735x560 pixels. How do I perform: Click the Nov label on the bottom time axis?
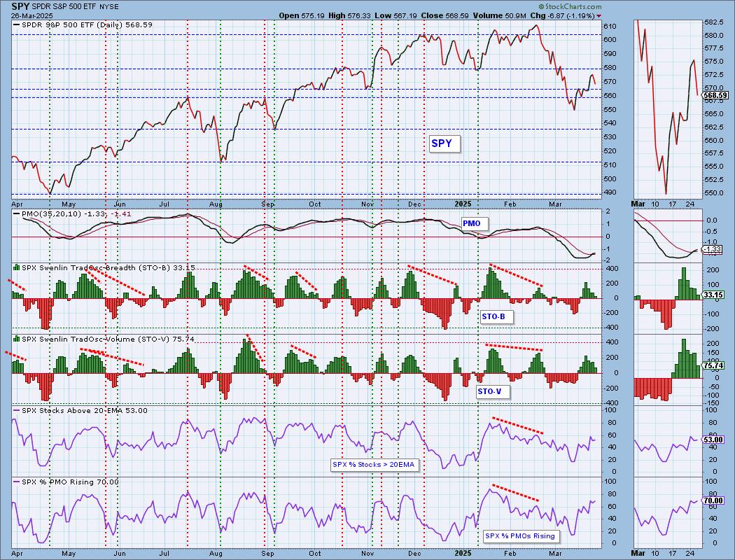367,553
